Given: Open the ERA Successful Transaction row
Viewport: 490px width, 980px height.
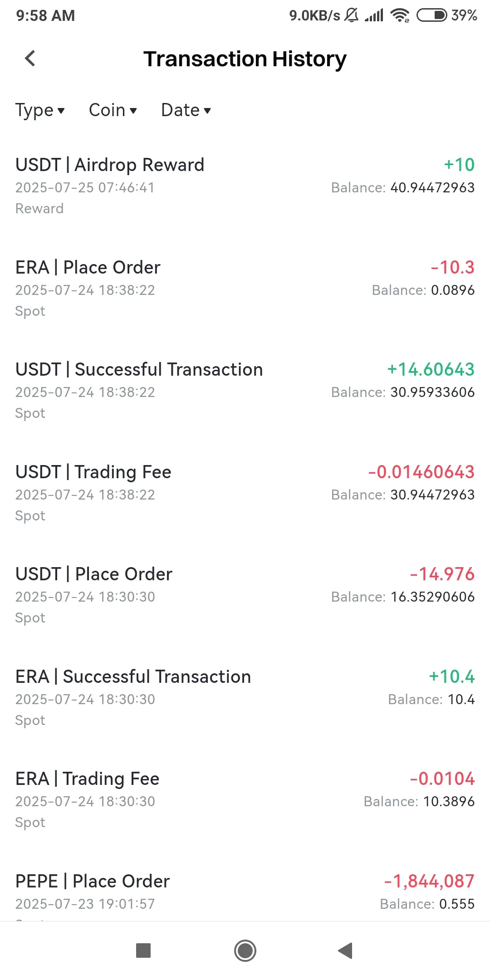Looking at the screenshot, I should click(245, 698).
